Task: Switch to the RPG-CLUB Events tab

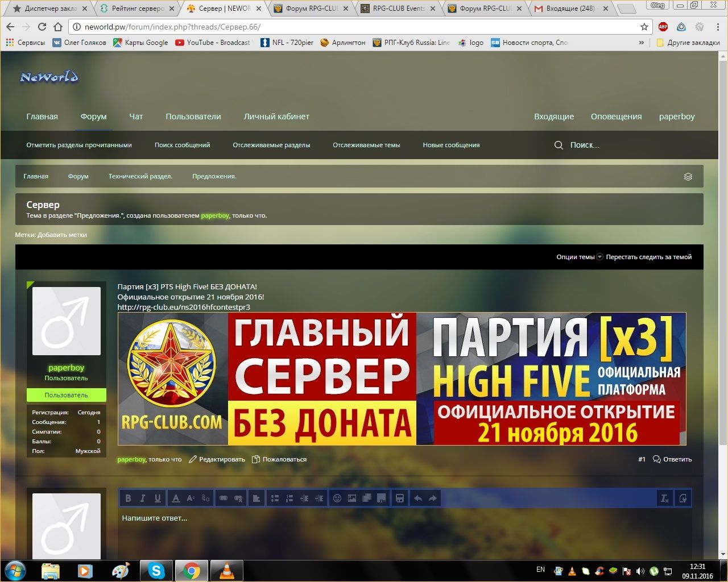Action: point(399,9)
